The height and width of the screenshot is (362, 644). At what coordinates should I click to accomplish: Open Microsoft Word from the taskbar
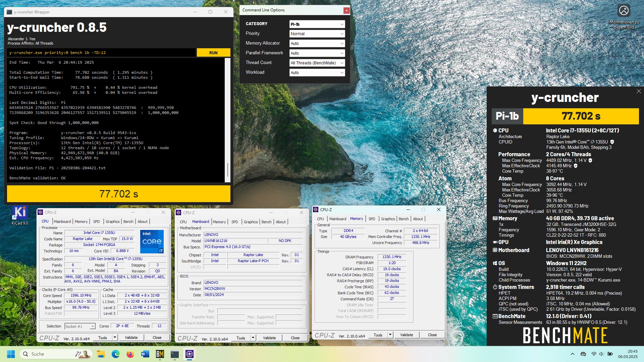pyautogui.click(x=145, y=354)
